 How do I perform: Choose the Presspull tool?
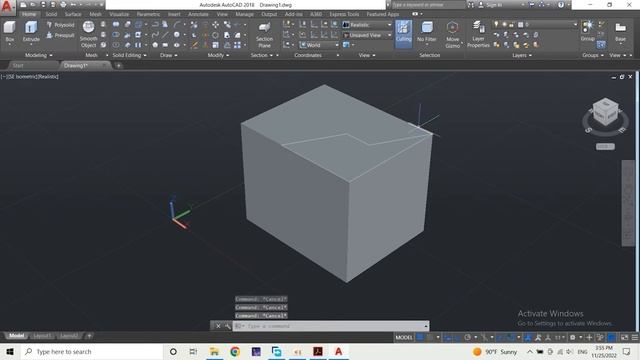[x=60, y=36]
